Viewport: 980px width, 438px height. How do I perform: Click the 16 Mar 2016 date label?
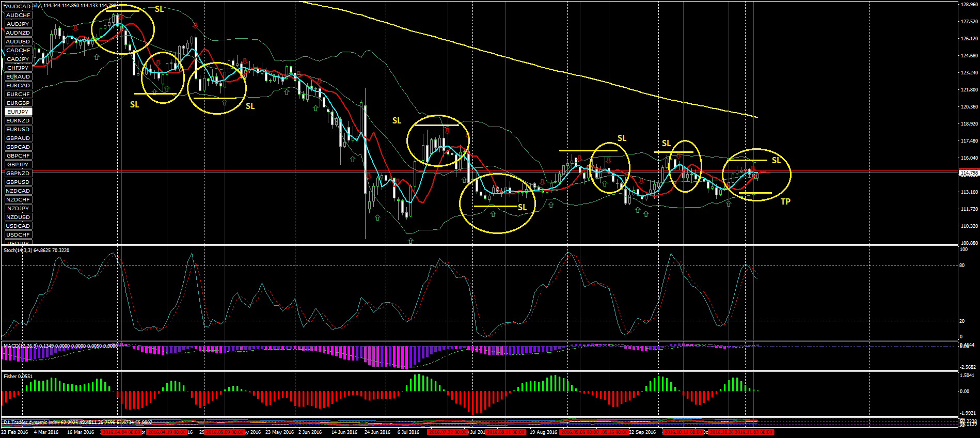click(x=81, y=432)
